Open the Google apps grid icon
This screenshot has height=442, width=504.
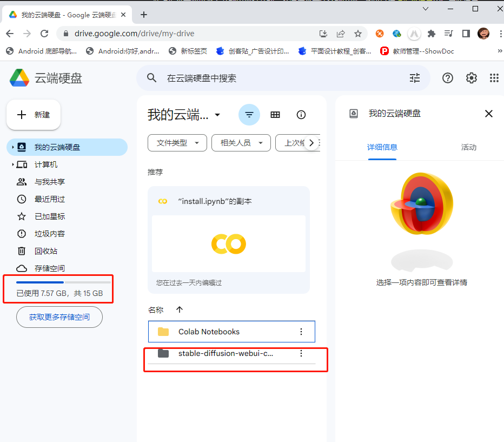[494, 78]
